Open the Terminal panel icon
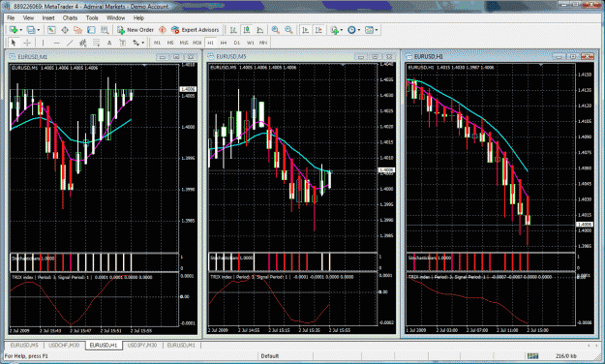 pos(91,30)
